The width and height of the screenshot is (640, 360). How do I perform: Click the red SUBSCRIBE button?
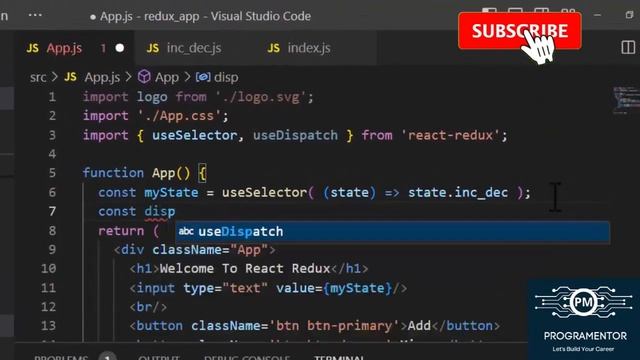coord(520,31)
